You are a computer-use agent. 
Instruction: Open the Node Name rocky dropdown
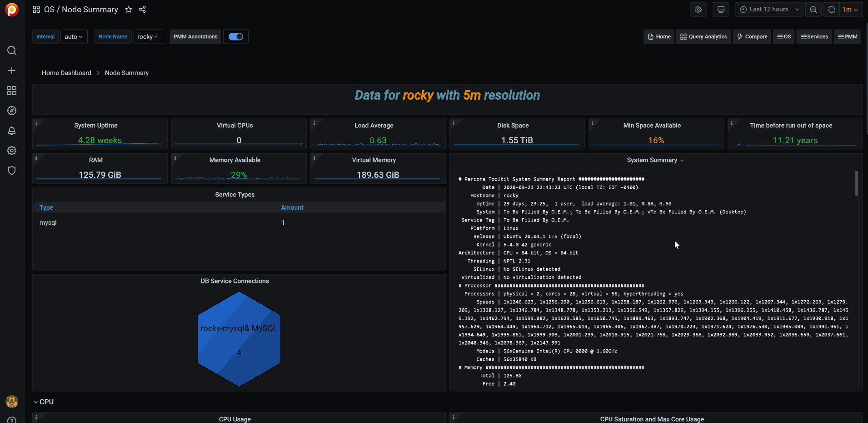pyautogui.click(x=148, y=36)
